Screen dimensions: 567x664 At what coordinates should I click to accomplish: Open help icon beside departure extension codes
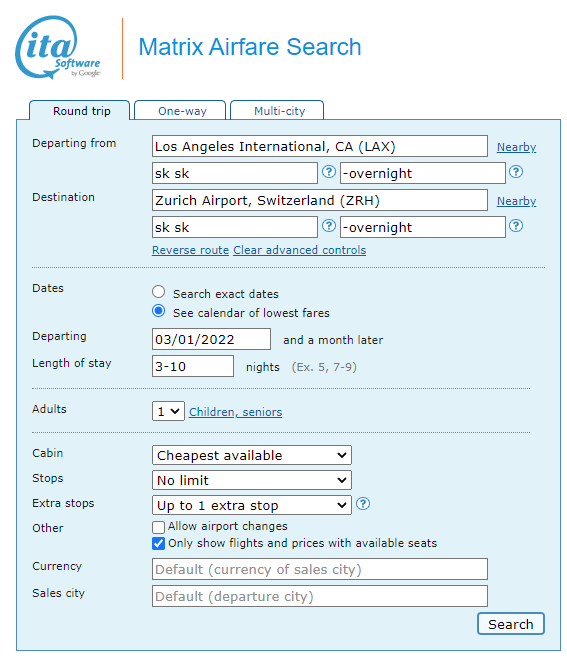(516, 172)
